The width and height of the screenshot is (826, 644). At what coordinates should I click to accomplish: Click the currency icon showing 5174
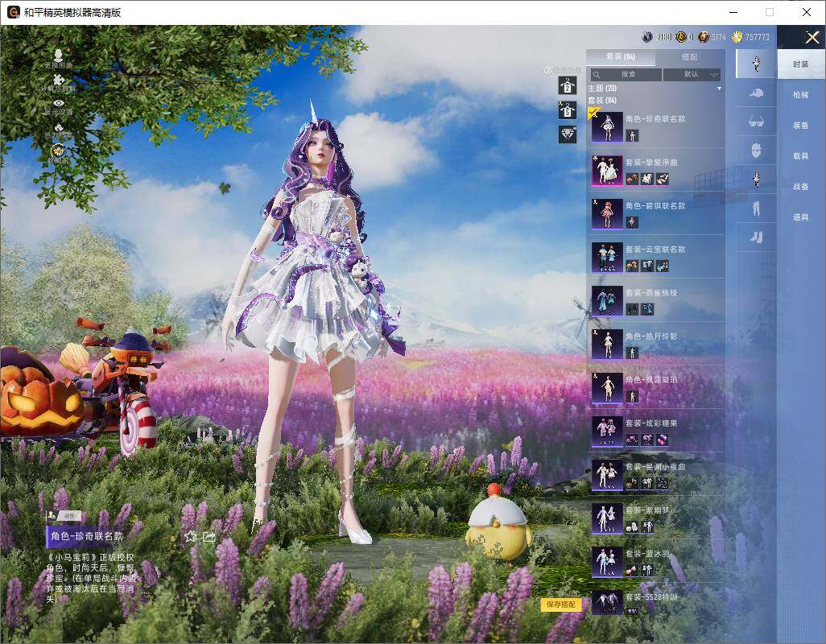click(704, 37)
